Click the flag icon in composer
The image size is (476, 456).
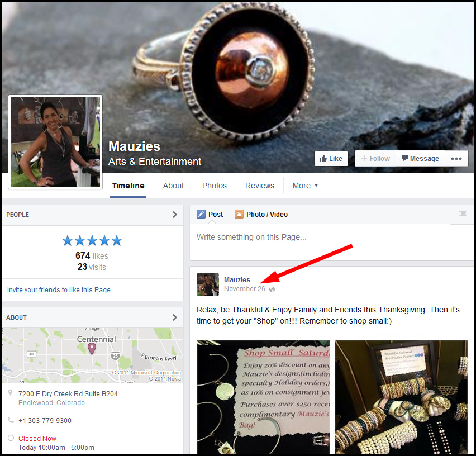(x=463, y=215)
